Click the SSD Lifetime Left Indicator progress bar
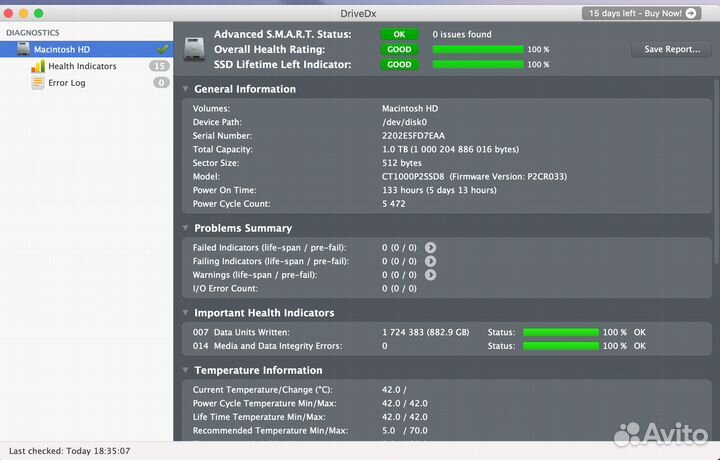Image resolution: width=720 pixels, height=460 pixels. pyautogui.click(x=478, y=65)
